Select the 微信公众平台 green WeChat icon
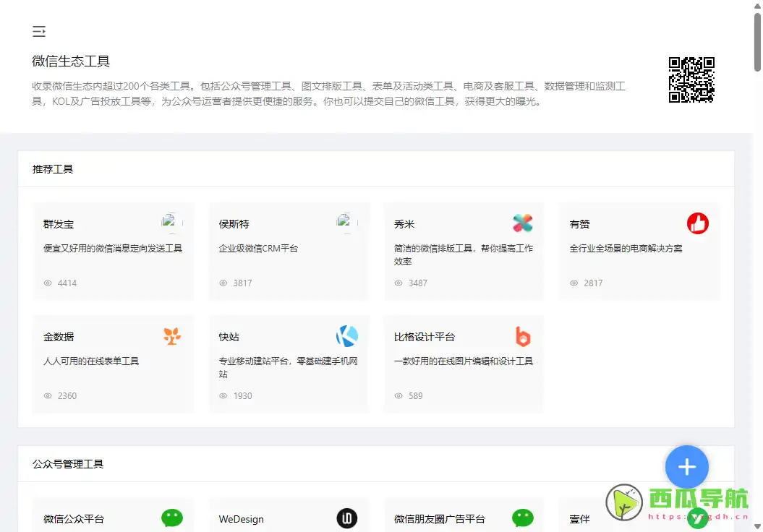 [x=171, y=518]
